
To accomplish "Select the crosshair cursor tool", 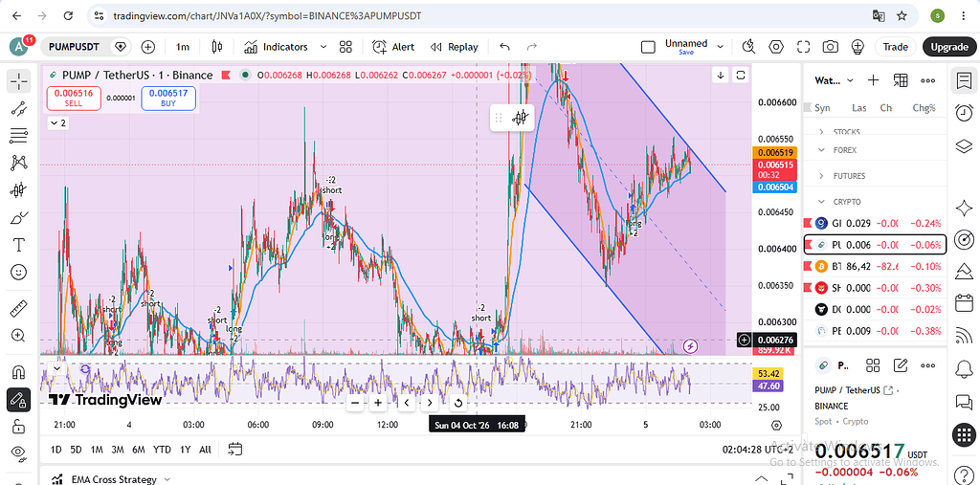I will 19,81.
